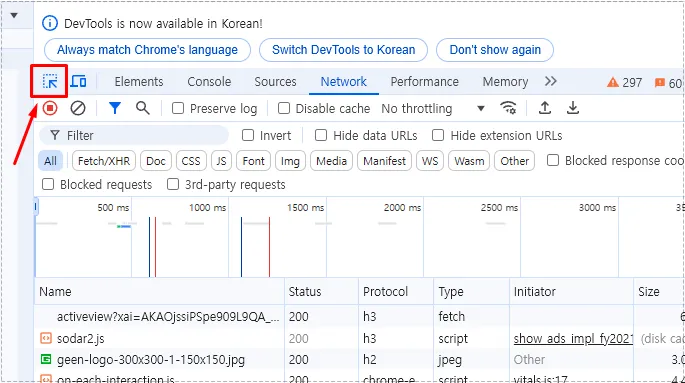The height and width of the screenshot is (383, 685).
Task: Filter requests by Img
Action: 291,161
